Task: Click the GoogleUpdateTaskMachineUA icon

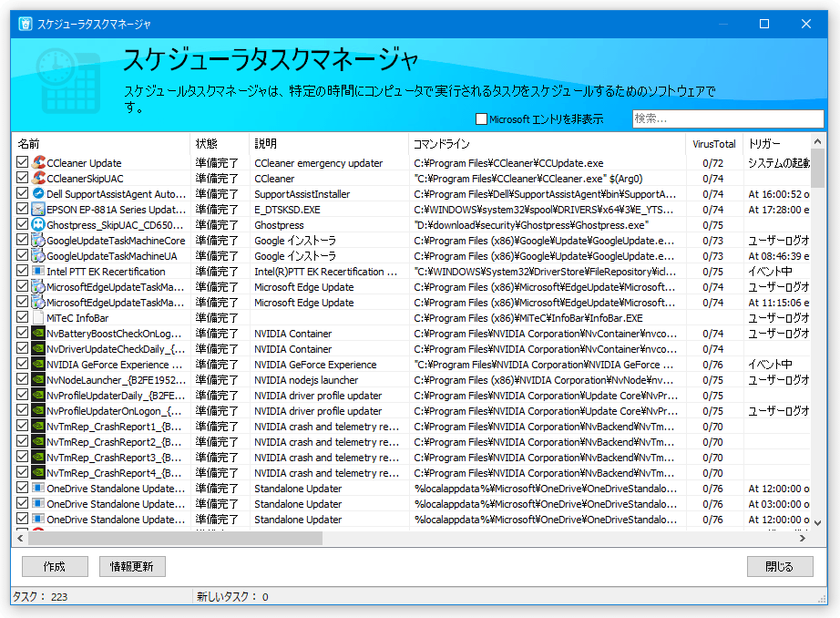Action: pyautogui.click(x=38, y=255)
